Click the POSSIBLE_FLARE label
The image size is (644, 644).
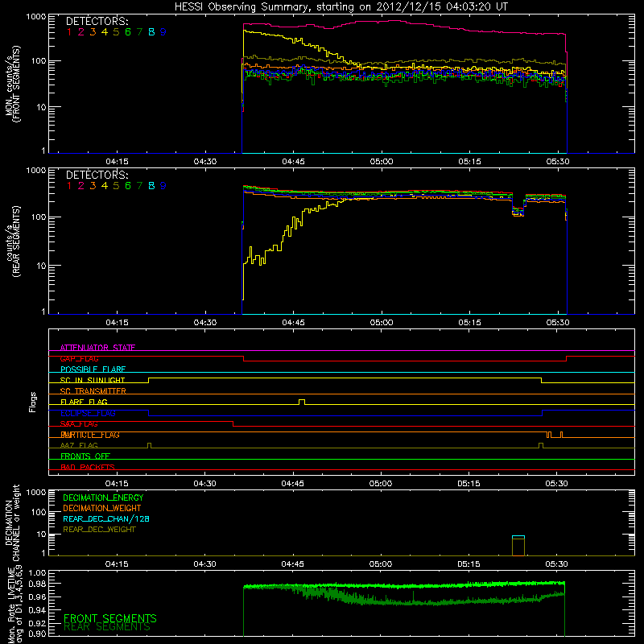(93, 369)
